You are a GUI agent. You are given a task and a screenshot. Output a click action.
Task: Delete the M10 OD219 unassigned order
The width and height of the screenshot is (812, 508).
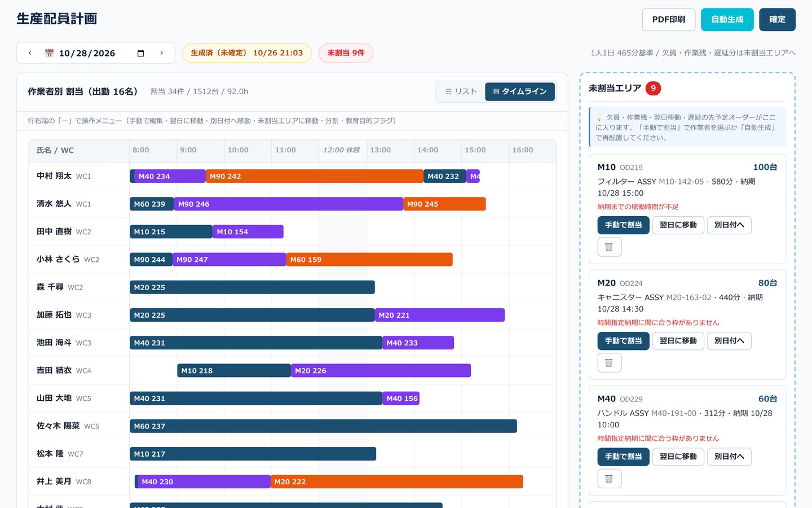[x=609, y=247]
